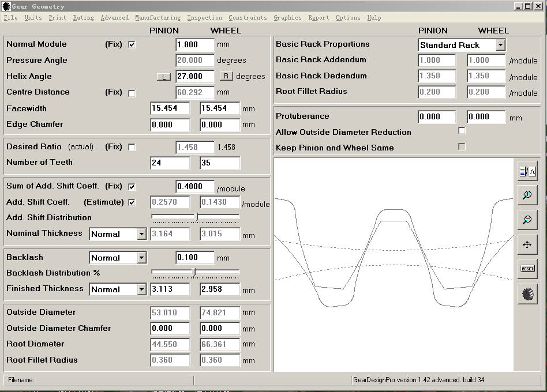The image size is (547, 392).
Task: Open the Rating menu
Action: [83, 17]
